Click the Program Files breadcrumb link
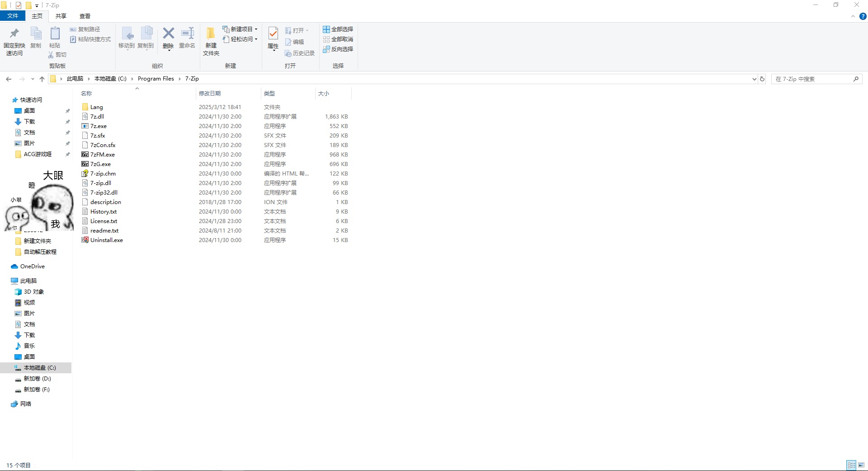This screenshot has height=471, width=868. tap(156, 79)
